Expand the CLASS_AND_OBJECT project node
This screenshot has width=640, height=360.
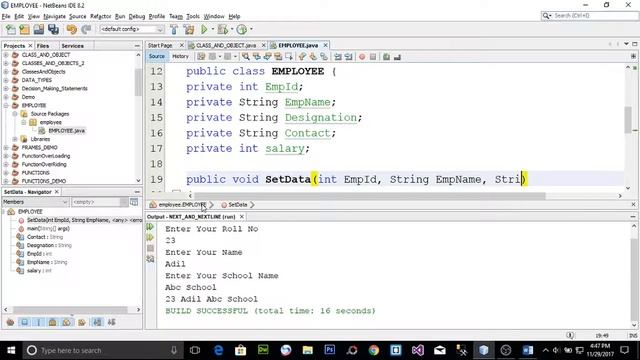[x=6, y=55]
